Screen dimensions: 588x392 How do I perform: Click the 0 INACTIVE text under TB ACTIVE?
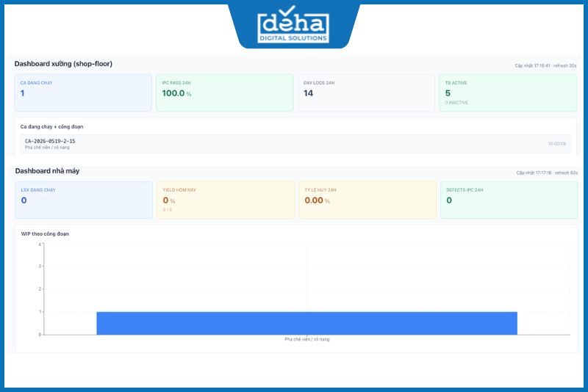point(456,103)
